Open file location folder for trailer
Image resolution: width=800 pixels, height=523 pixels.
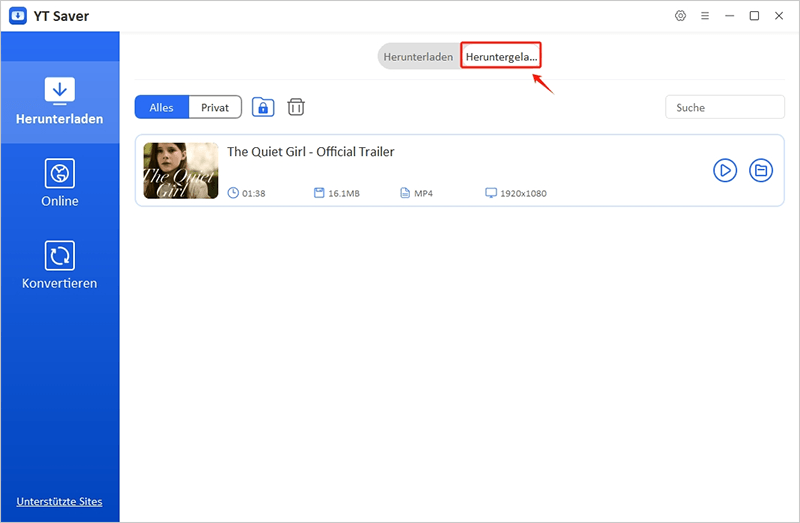761,170
